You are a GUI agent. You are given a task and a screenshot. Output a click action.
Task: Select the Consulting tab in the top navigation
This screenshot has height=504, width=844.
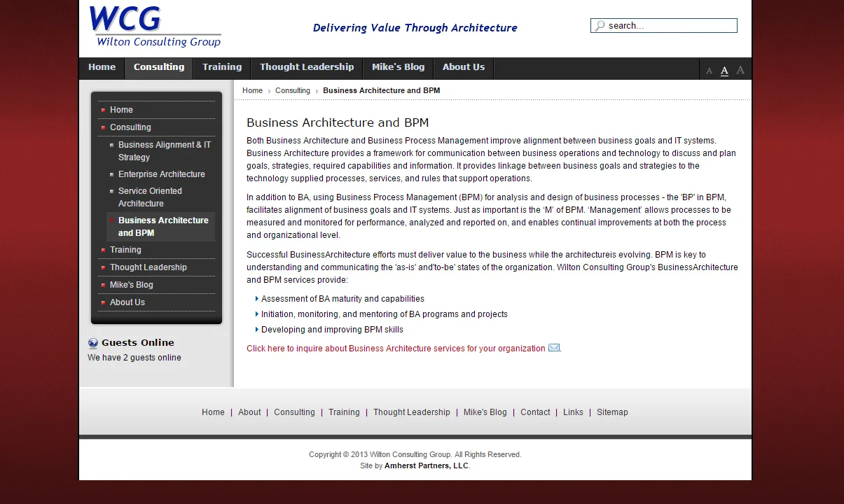159,67
